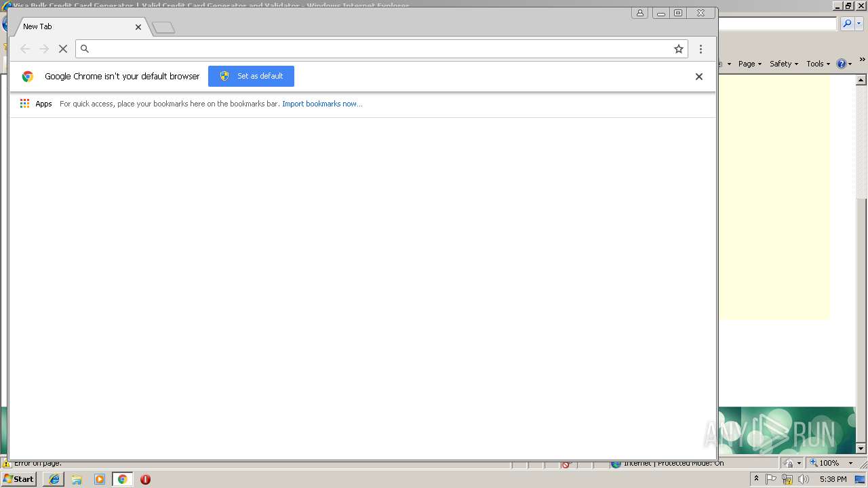Open Internet Explorer from taskbar
The width and height of the screenshot is (868, 488).
point(54,479)
